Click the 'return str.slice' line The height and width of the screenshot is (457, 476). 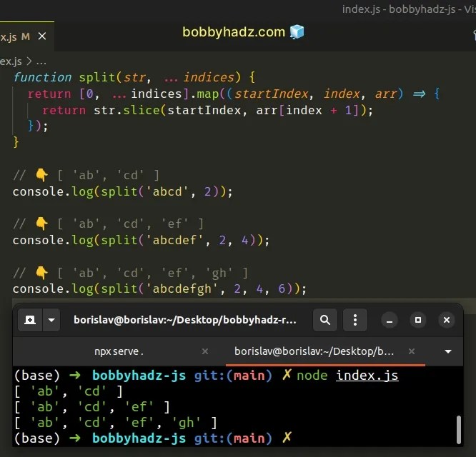(207, 111)
